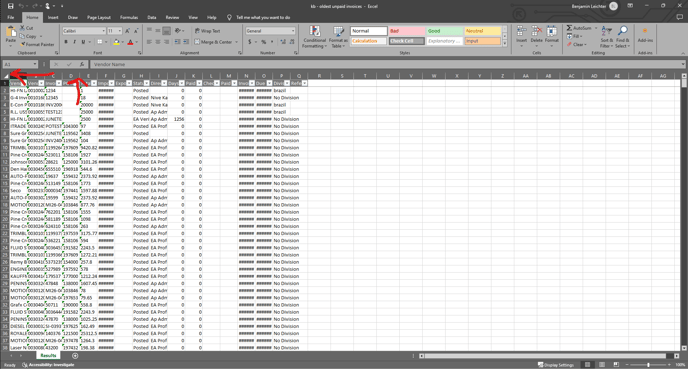Click the AutoSum sigma icon
688x369 pixels.
click(x=569, y=28)
